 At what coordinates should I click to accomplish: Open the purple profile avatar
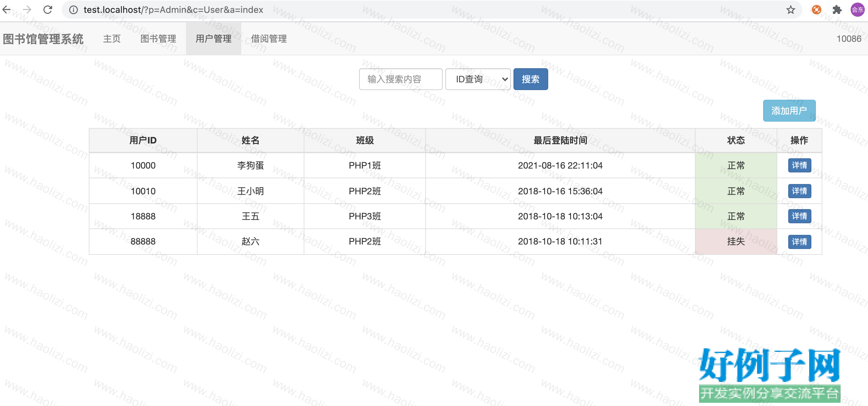(x=857, y=10)
